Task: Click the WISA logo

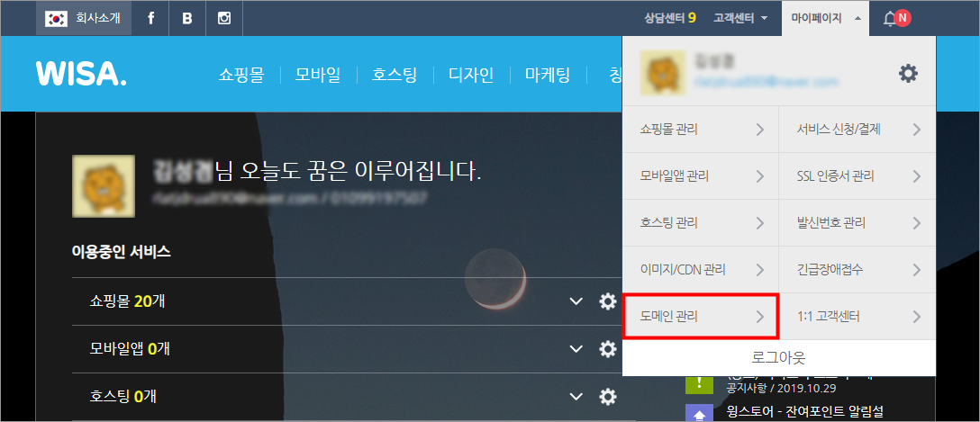Action: click(81, 75)
